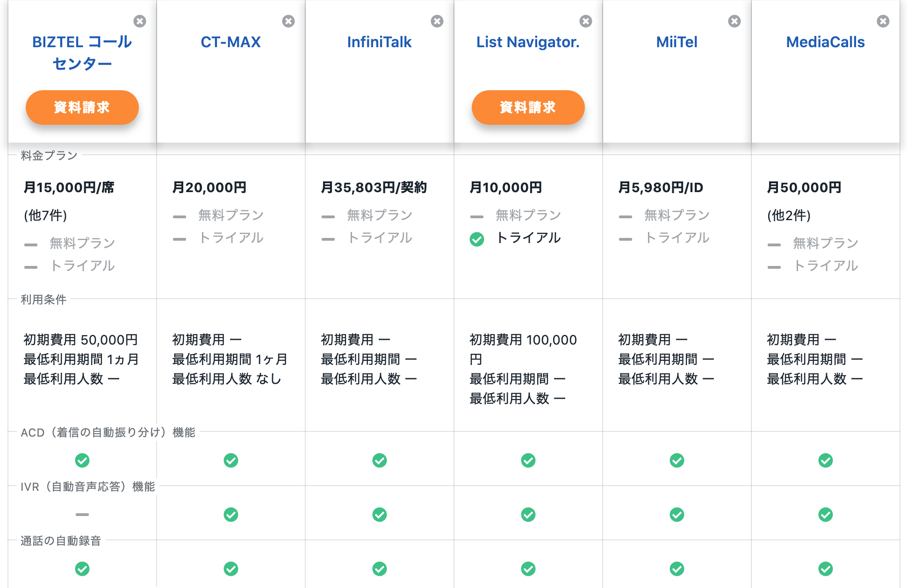The height and width of the screenshot is (588, 907).
Task: Open List Navigator. product page
Action: (528, 42)
